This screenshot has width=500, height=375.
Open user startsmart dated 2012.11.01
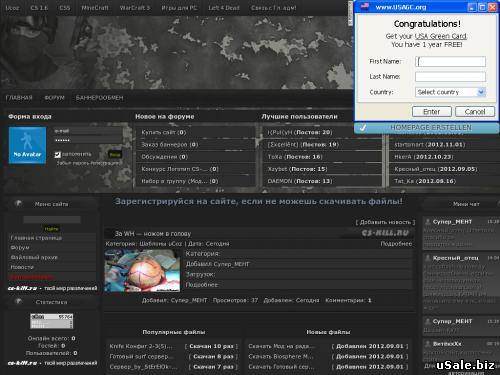pos(430,144)
